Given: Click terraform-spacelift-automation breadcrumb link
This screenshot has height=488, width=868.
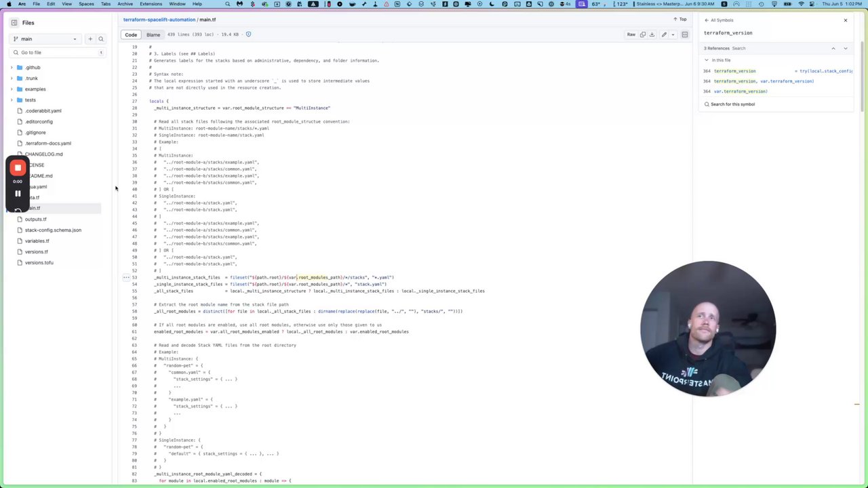Looking at the screenshot, I should 159,20.
